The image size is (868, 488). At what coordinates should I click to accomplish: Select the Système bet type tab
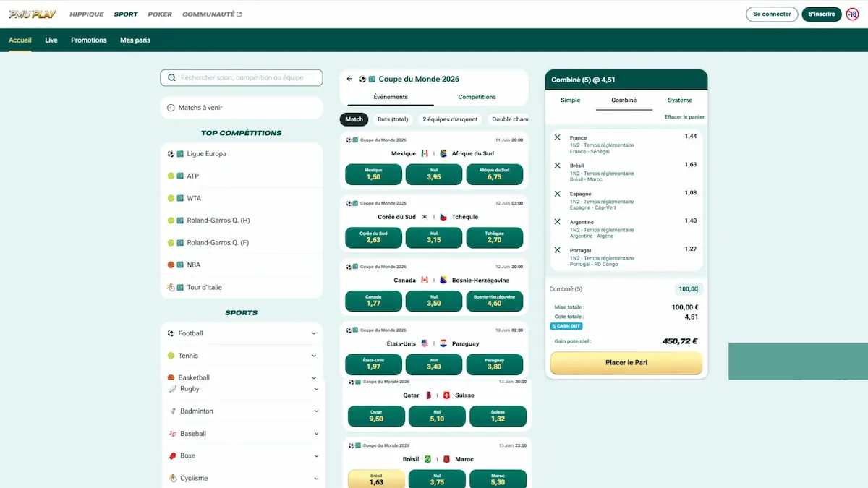680,100
